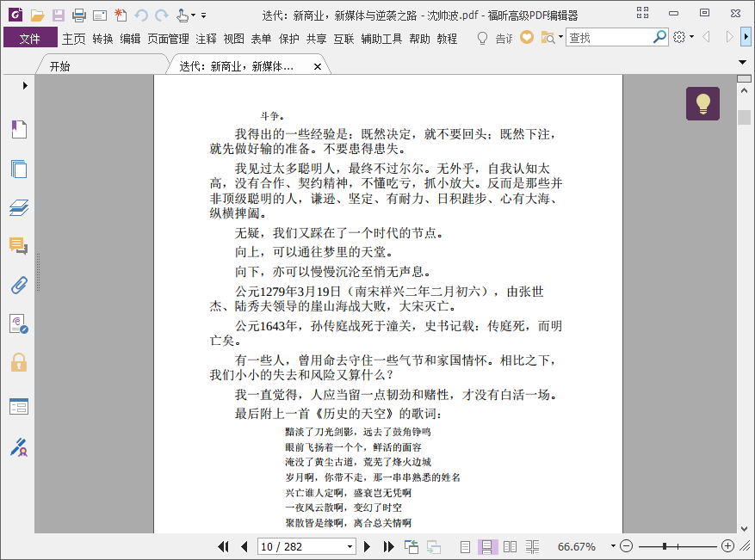Screen dimensions: 755x560
Task: Open the Certificate pen panel in sidebar
Action: click(19, 447)
